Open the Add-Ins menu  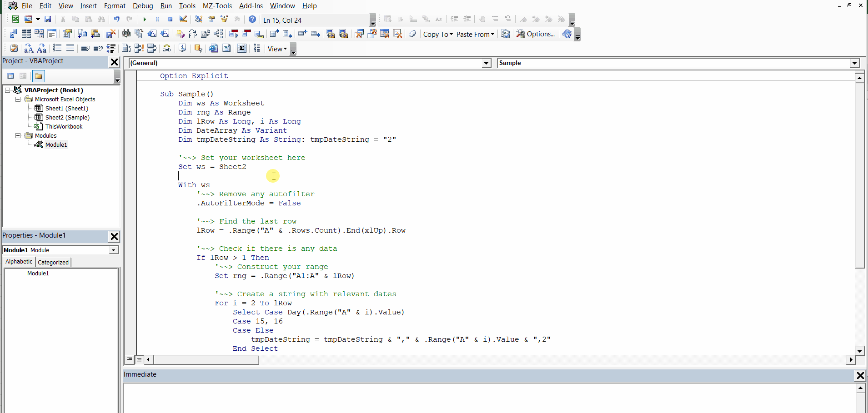pyautogui.click(x=251, y=6)
